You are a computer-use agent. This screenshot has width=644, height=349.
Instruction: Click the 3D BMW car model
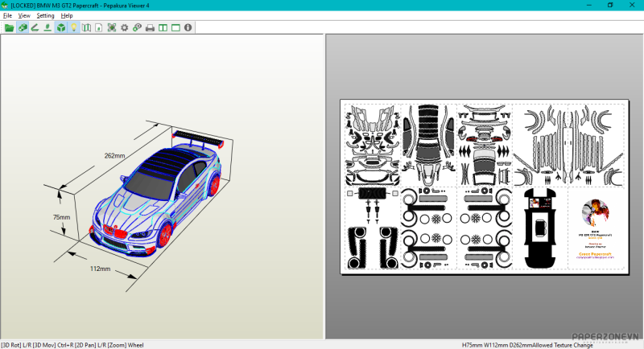point(153,191)
